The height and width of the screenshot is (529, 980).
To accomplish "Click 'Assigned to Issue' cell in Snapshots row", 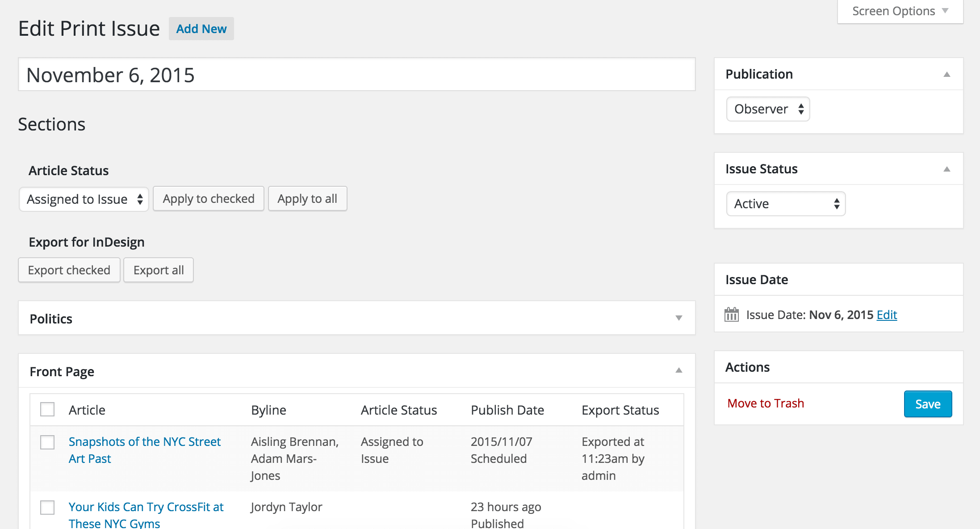I will pyautogui.click(x=392, y=450).
